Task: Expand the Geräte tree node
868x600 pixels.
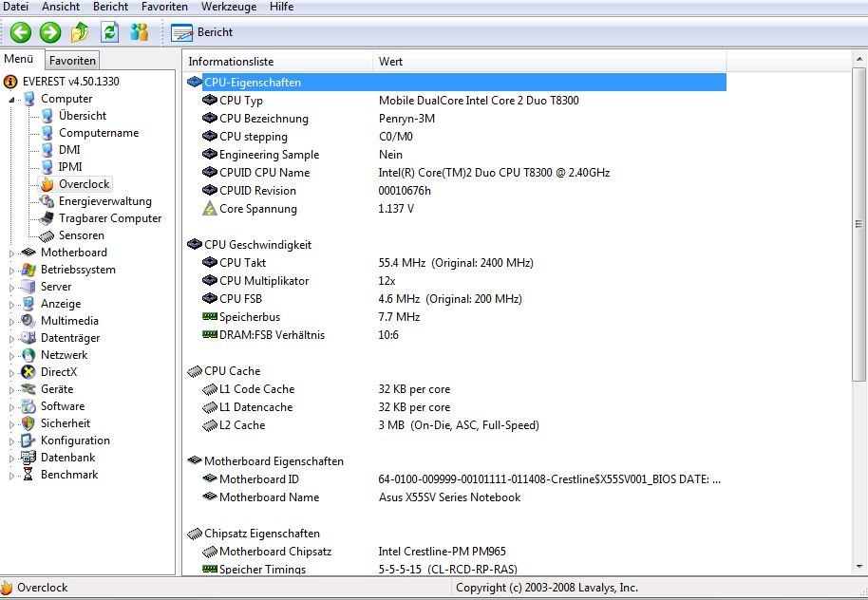Action: pyautogui.click(x=11, y=390)
